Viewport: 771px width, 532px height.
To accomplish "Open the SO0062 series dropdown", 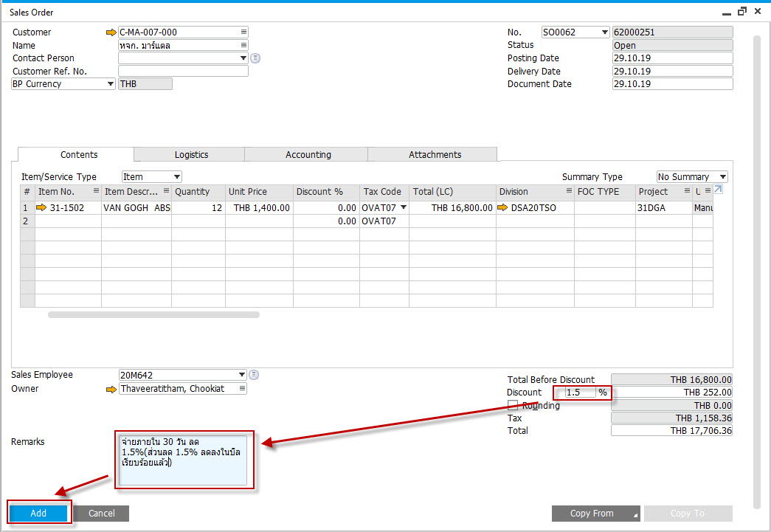I will 605,32.
